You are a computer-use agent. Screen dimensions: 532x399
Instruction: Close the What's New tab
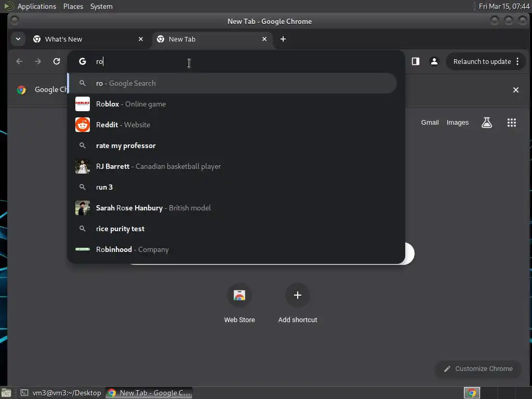[x=141, y=39]
